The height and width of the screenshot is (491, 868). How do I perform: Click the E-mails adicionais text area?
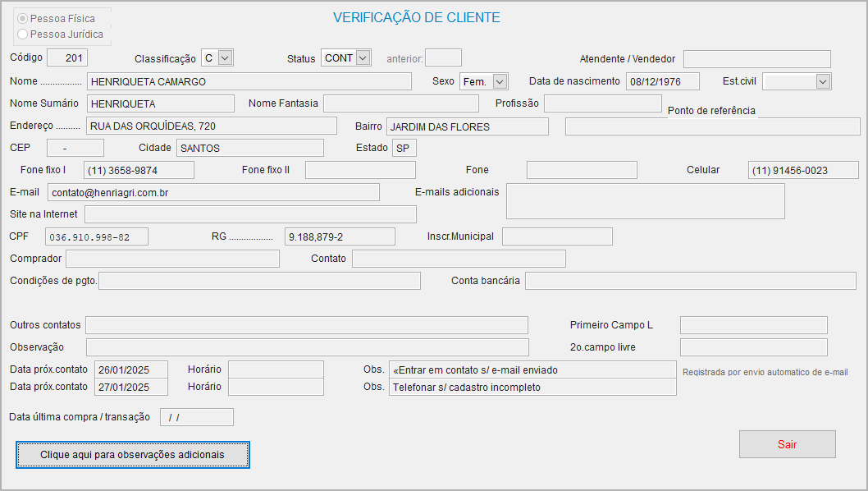click(x=646, y=201)
